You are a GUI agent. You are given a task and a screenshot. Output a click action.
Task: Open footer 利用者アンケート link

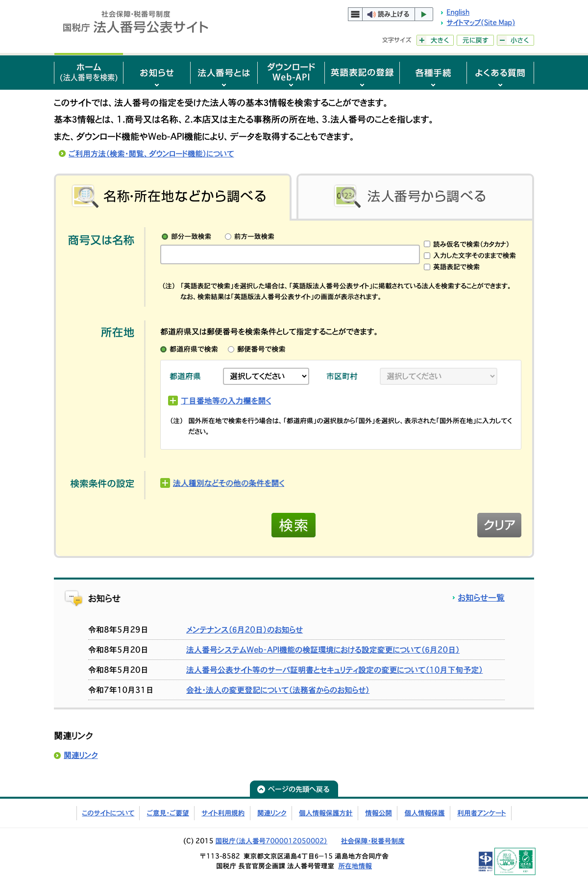[482, 813]
